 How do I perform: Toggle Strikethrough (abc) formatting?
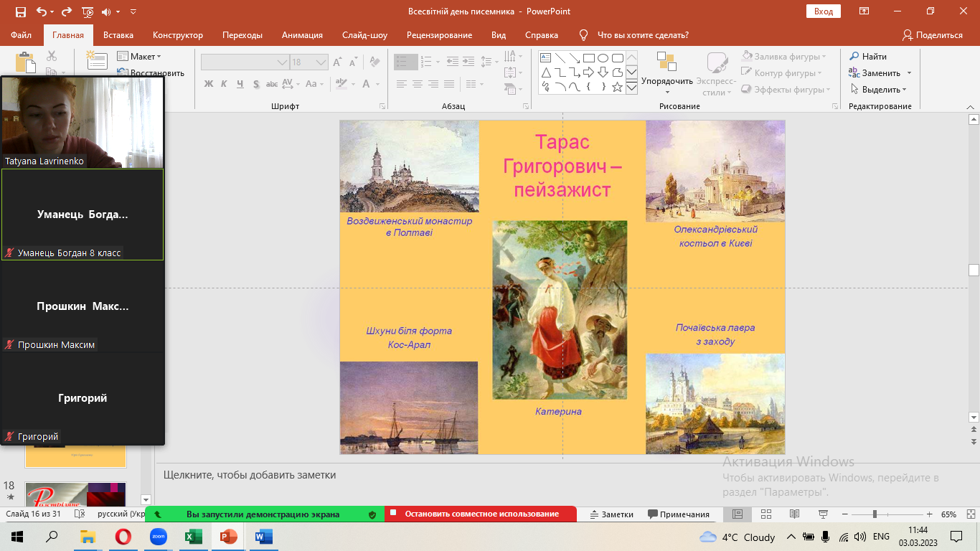click(272, 84)
